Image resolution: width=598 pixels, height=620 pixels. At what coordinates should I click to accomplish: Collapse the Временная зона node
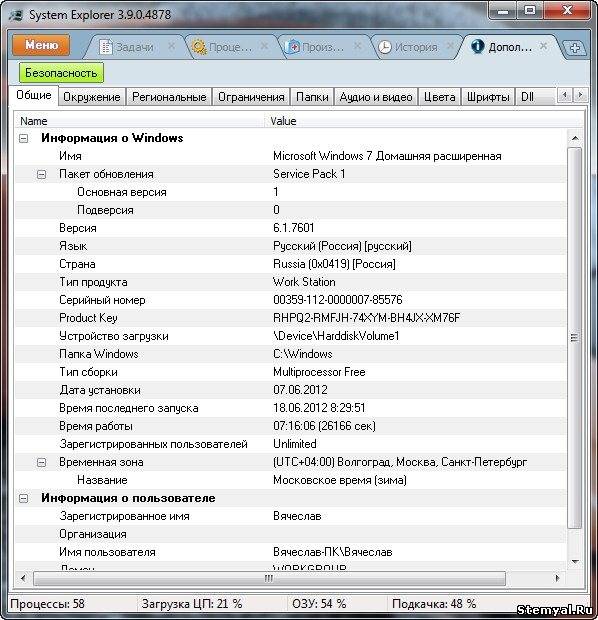click(42, 462)
